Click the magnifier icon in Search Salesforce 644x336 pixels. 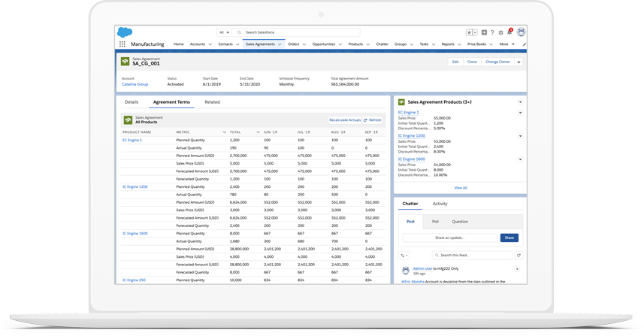[x=239, y=32]
